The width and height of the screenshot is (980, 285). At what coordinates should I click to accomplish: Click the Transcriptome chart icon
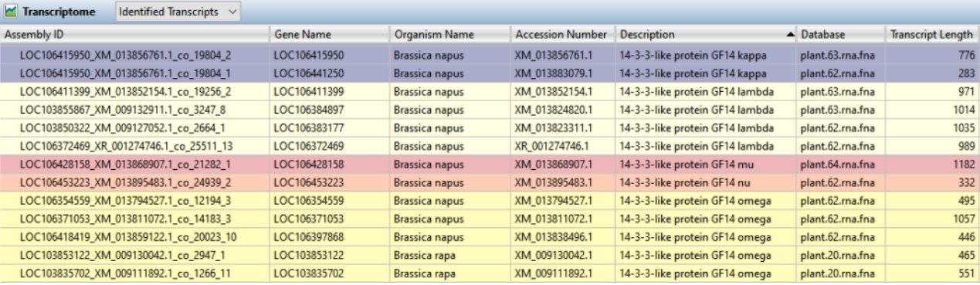[x=12, y=12]
